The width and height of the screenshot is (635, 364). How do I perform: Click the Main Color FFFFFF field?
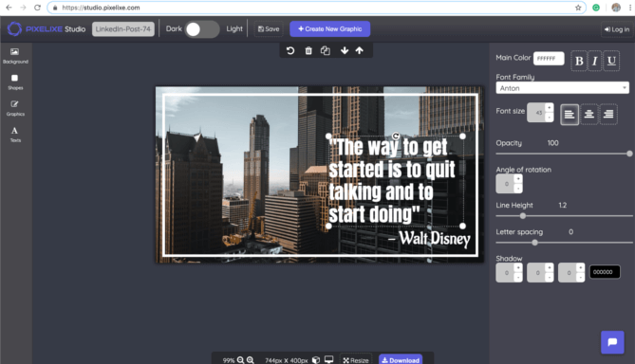[x=549, y=58]
